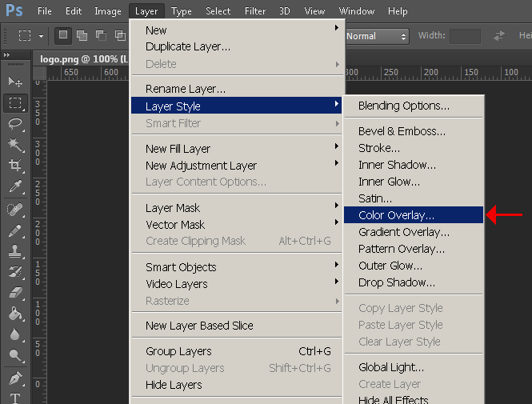This screenshot has width=532, height=404.
Task: Choose Hide Layers
Action: pos(237,385)
